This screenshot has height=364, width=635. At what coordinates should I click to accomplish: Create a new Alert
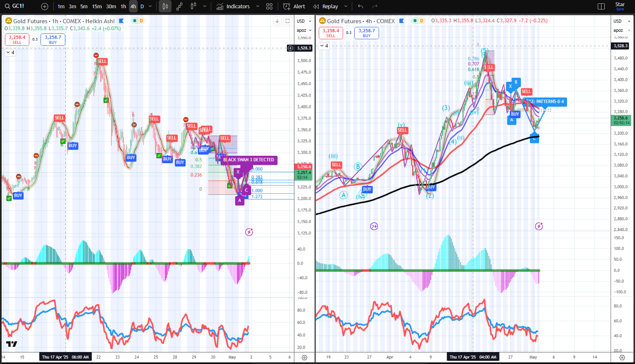294,7
